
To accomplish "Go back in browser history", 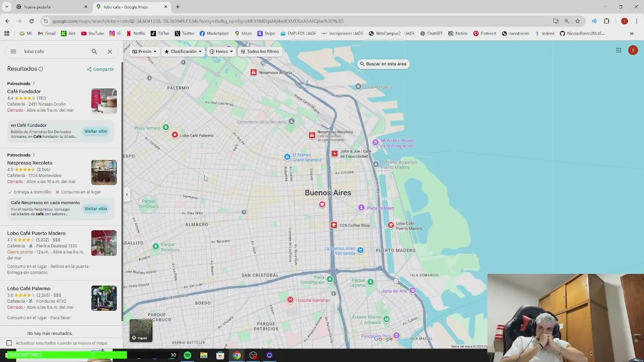I will point(7,21).
